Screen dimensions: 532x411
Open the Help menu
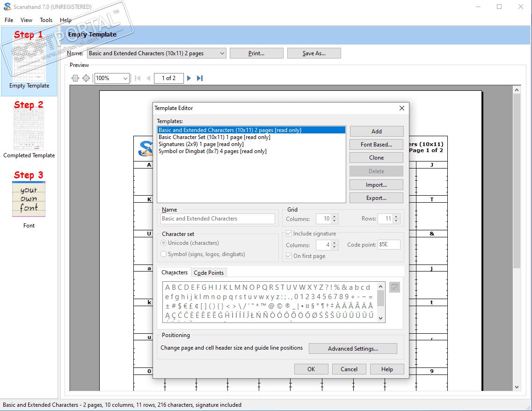(66, 20)
